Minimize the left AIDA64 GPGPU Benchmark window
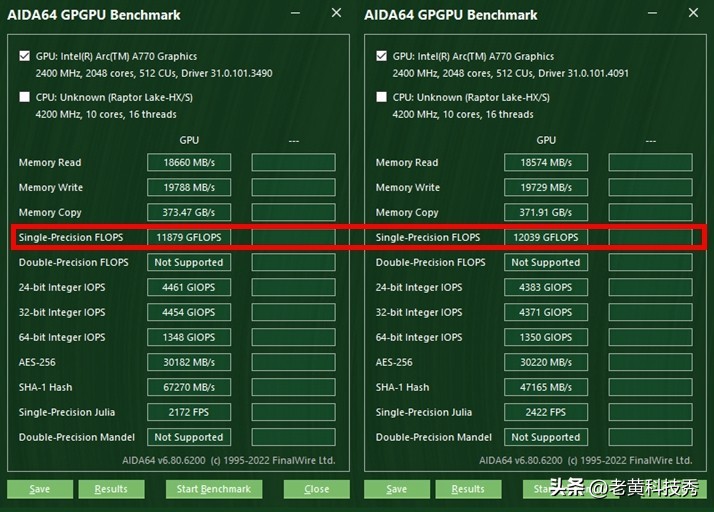The width and height of the screenshot is (714, 512). 294,14
